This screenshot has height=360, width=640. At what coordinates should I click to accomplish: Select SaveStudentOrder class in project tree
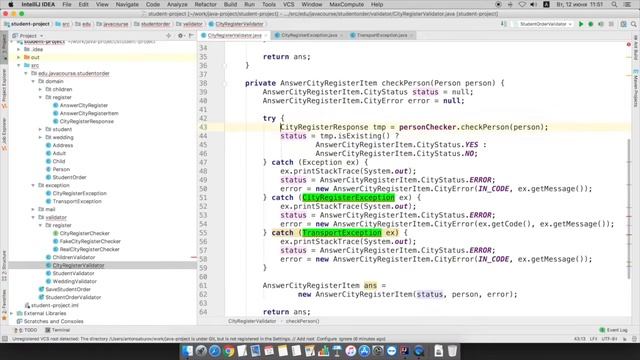click(x=68, y=289)
